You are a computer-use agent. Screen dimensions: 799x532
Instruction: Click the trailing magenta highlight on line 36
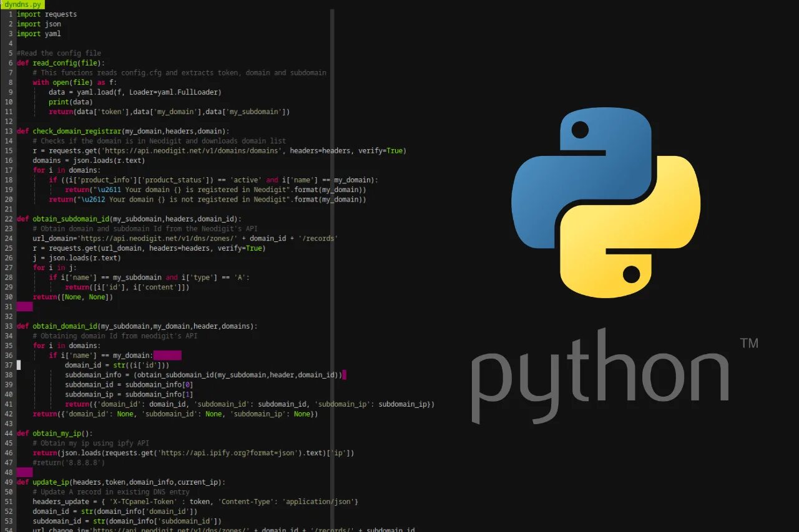[167, 355]
